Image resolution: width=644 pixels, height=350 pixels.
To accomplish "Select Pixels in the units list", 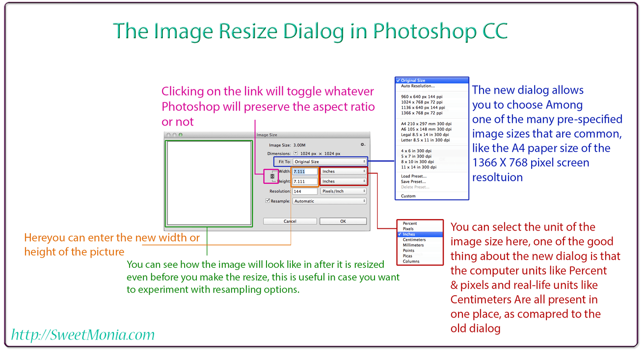I will pyautogui.click(x=420, y=229).
